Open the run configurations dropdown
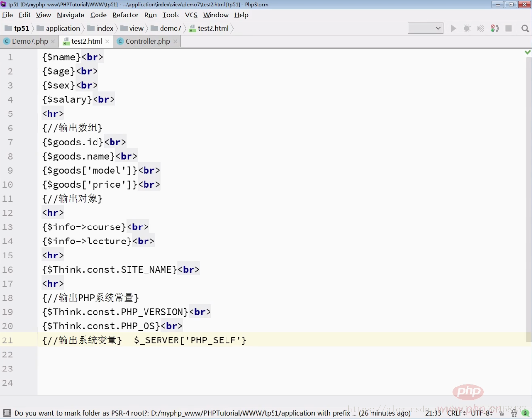The height and width of the screenshot is (419, 532). (x=425, y=28)
